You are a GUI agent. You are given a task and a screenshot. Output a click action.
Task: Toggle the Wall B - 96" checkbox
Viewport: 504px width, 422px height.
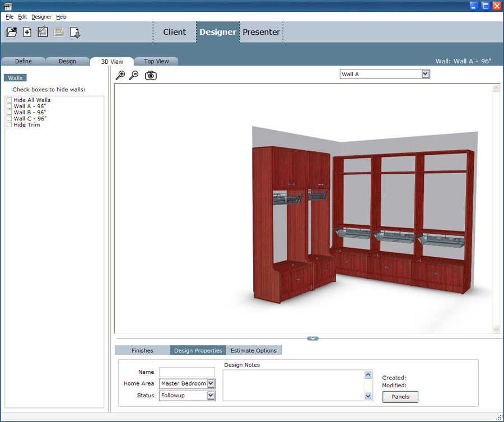click(9, 112)
